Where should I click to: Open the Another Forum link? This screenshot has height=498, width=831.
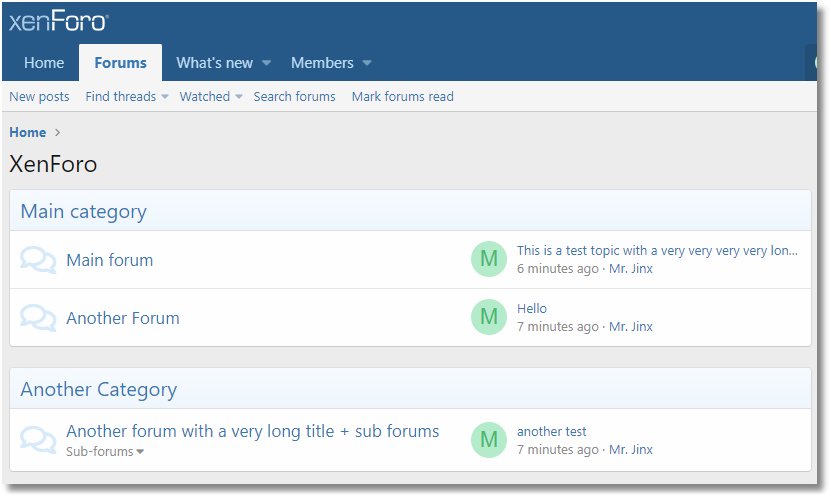pyautogui.click(x=123, y=318)
